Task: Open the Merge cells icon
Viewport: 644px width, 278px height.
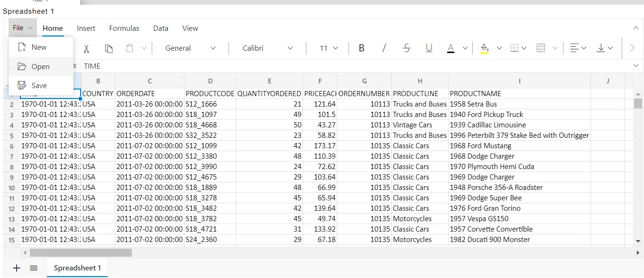Action: [541, 48]
